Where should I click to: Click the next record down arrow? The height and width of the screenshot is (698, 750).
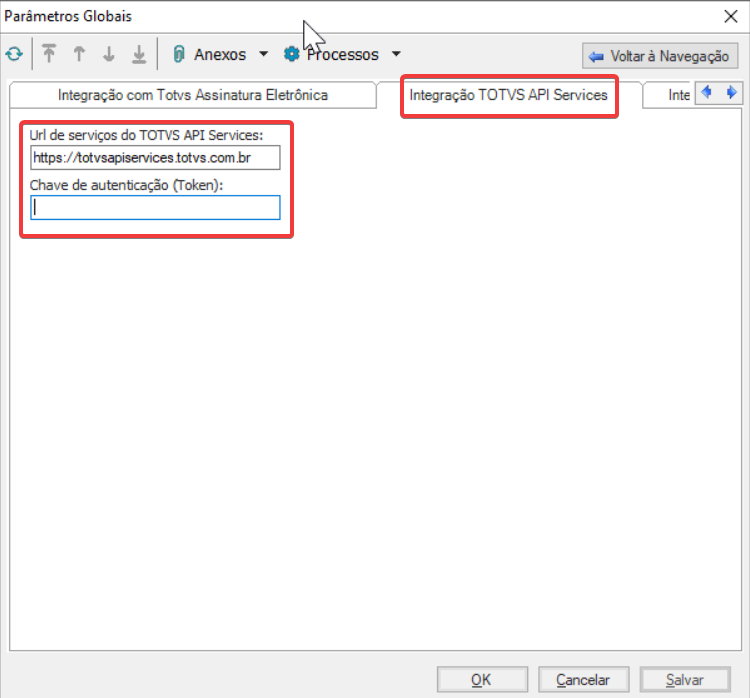click(x=109, y=54)
